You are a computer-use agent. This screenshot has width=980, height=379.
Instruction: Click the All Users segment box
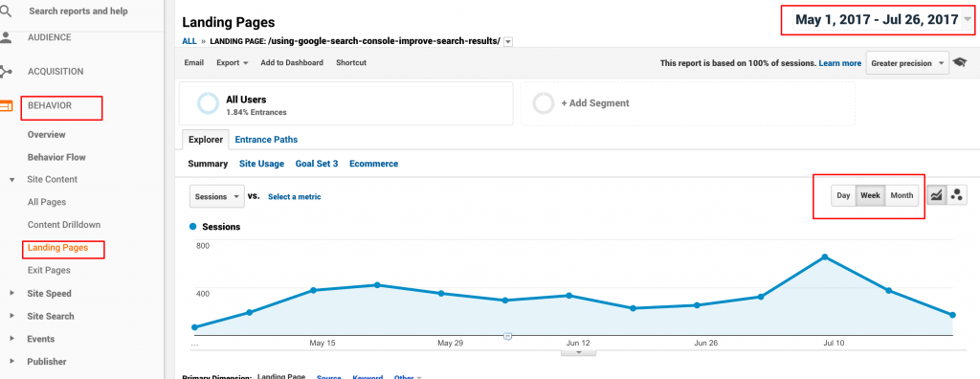coord(345,103)
